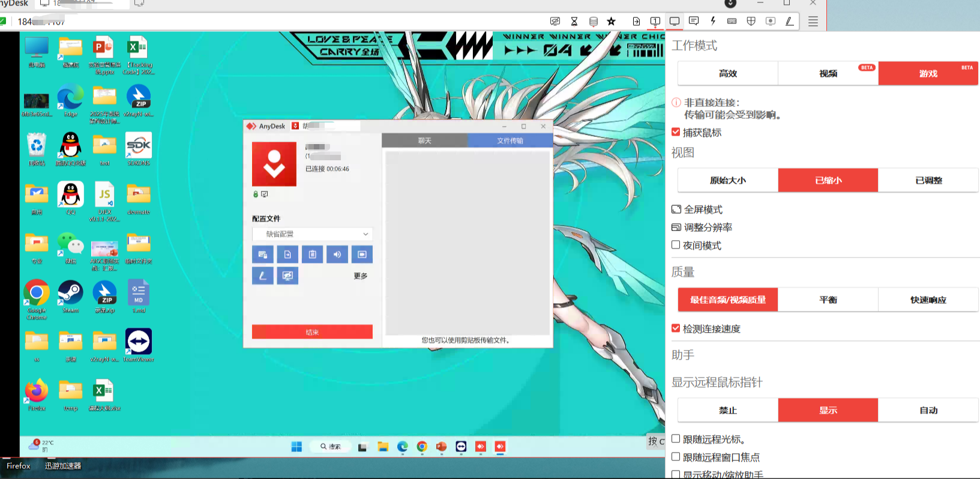The image size is (980, 479).
Task: Toggle screen recording permission button in remote AnyDesk
Action: pos(362,255)
